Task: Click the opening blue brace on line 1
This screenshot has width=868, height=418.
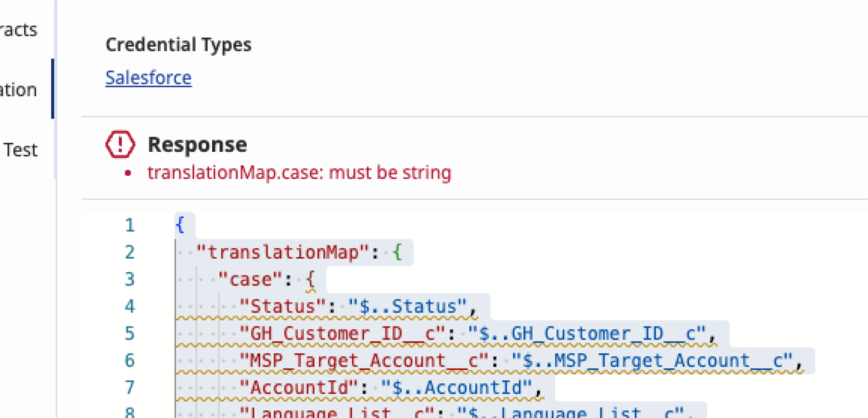Action: (x=180, y=225)
